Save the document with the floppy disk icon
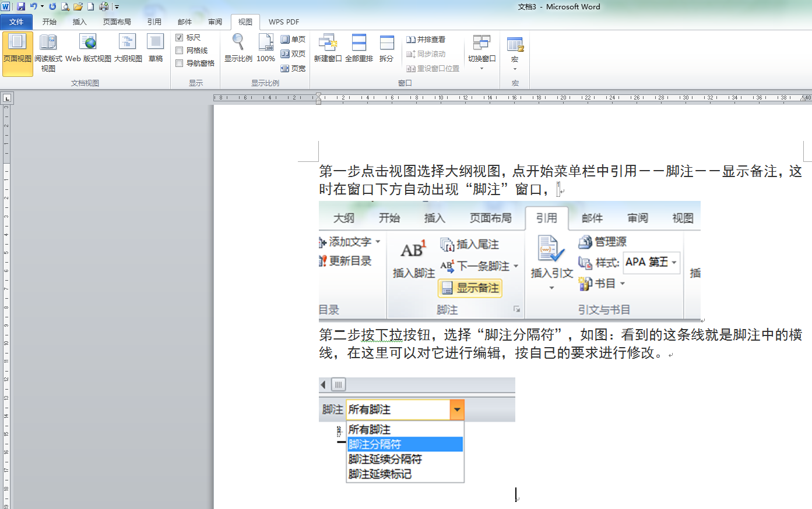 21,6
